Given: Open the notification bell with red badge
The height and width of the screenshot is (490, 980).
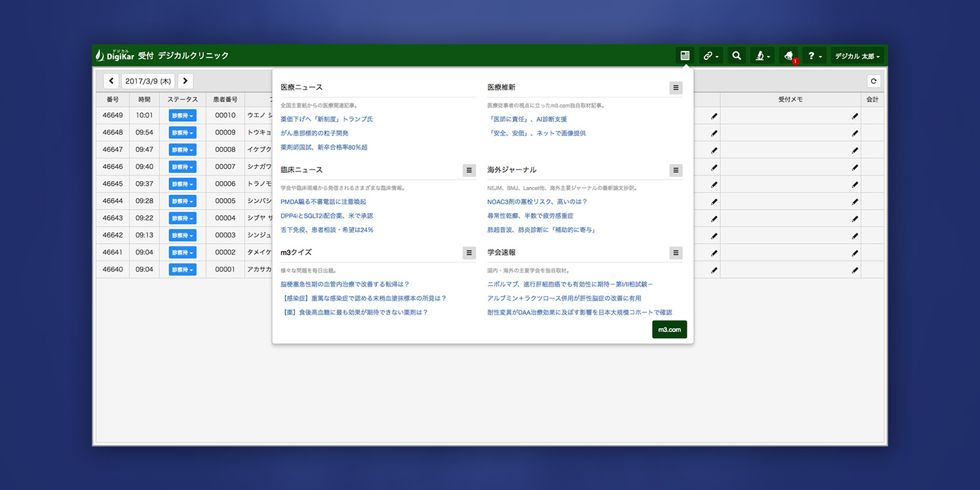Looking at the screenshot, I should tap(789, 56).
